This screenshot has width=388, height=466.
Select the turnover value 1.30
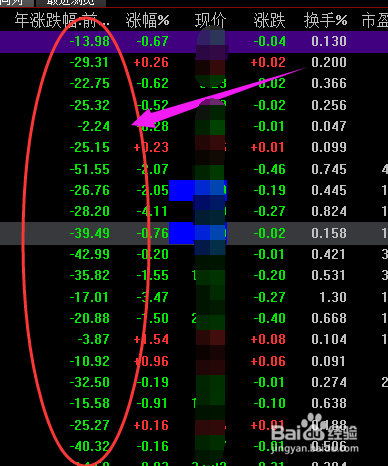coord(333,297)
